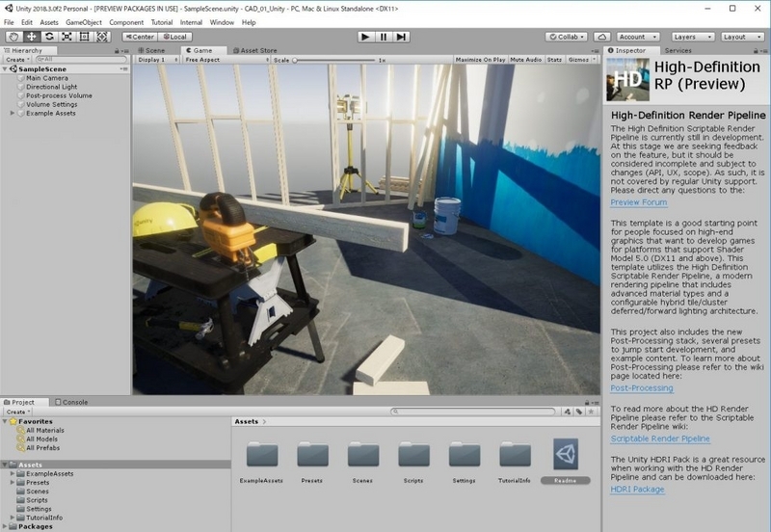Open the Layout dropdown
This screenshot has width=771, height=532.
(x=742, y=37)
